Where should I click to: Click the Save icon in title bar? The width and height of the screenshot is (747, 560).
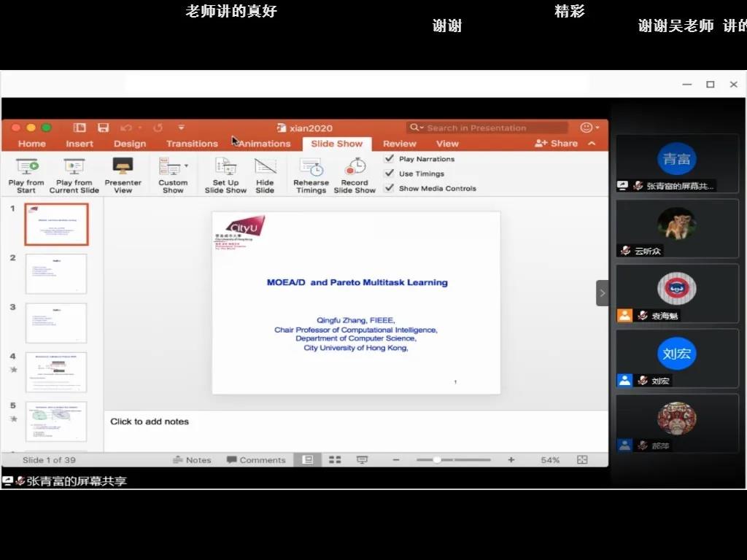click(103, 128)
